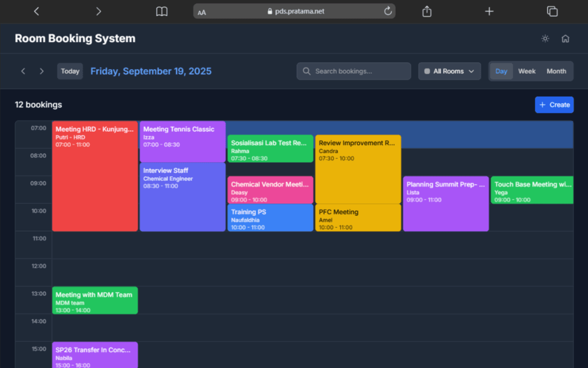Create a new booking button
588x368 pixels.
554,105
